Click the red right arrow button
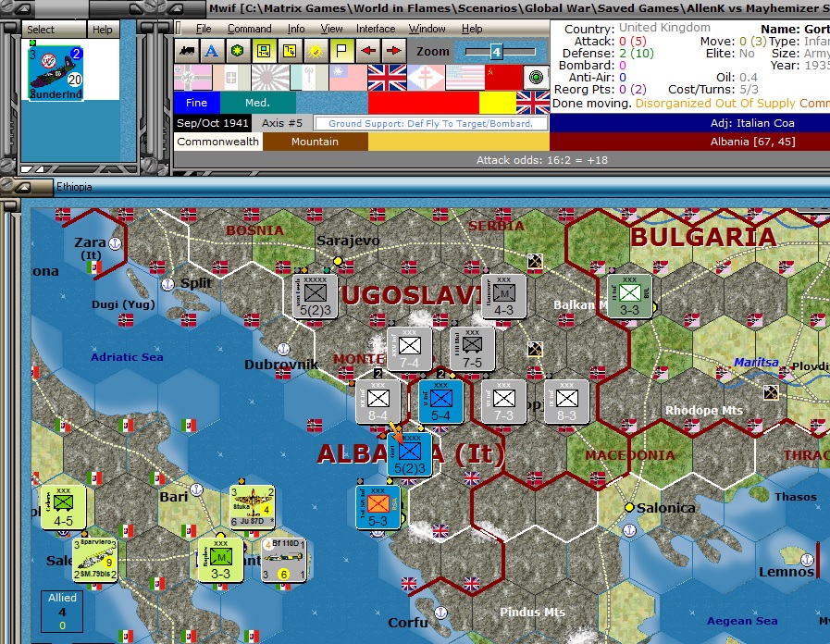Image resolution: width=830 pixels, height=644 pixels. (394, 51)
